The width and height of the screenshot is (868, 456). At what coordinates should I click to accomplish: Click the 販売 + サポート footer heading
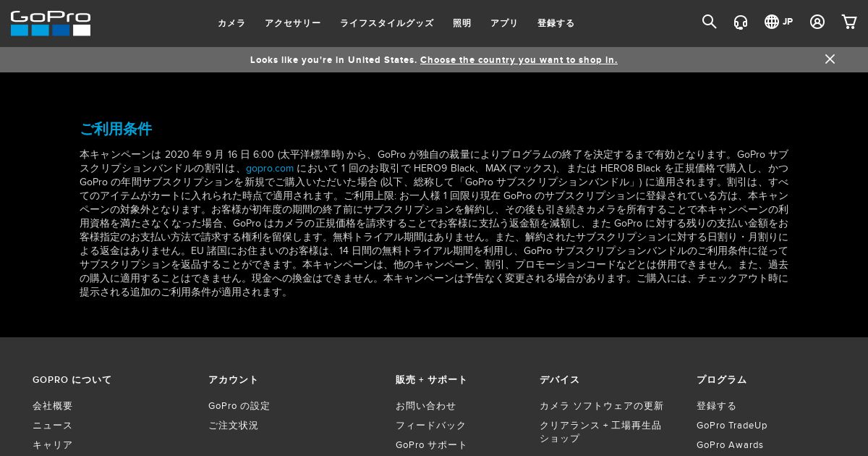click(x=432, y=380)
